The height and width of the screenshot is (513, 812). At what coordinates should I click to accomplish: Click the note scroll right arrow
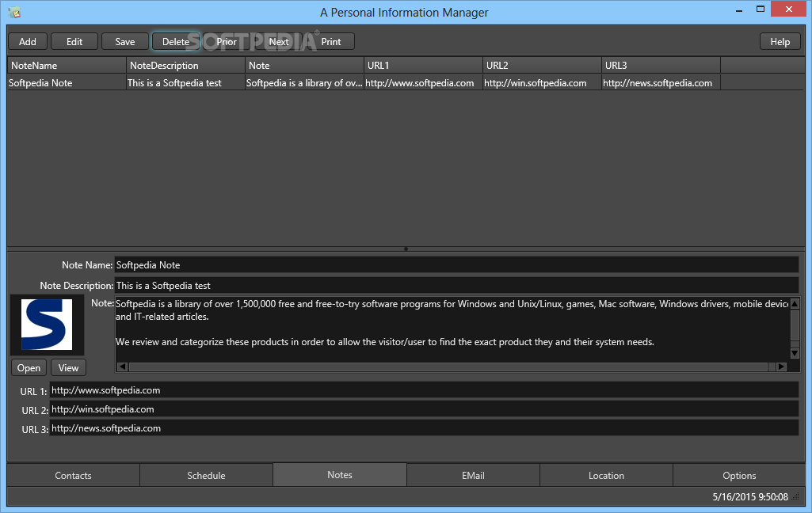tap(781, 367)
